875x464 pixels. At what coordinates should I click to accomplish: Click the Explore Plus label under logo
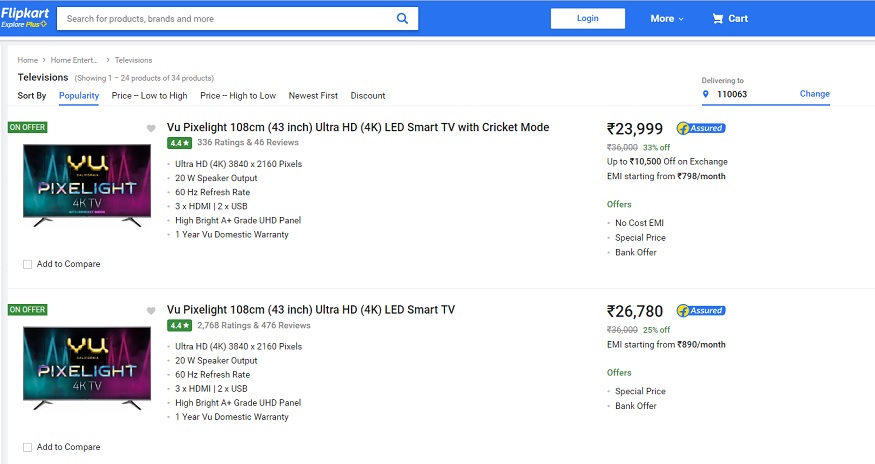coord(24,25)
